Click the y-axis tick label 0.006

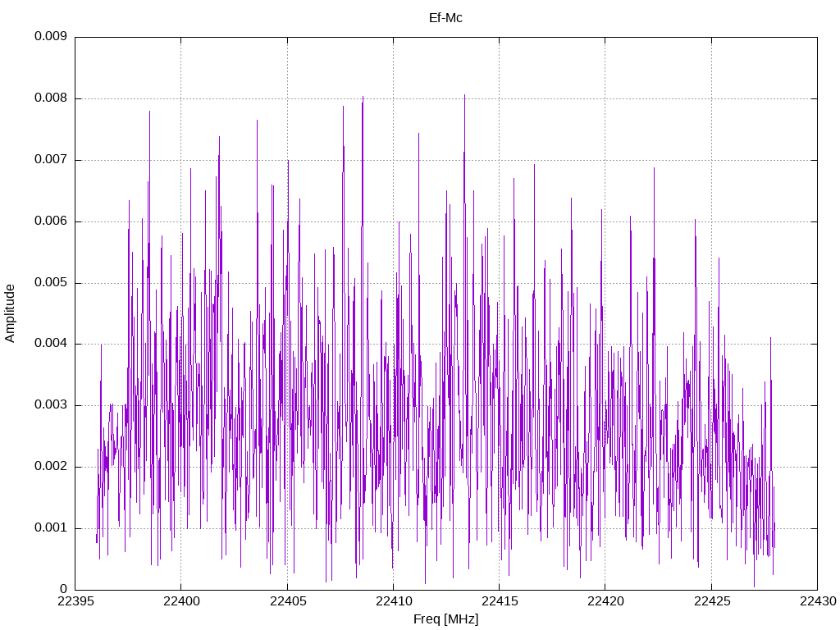point(51,221)
